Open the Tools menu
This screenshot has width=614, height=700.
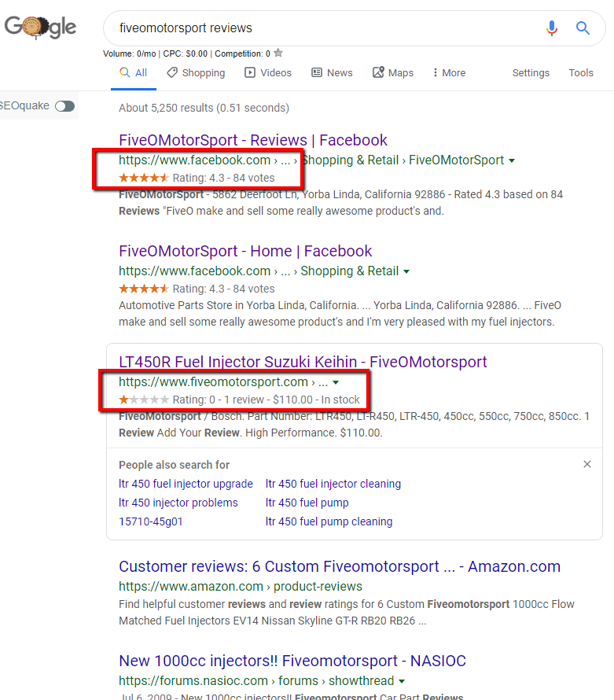[581, 73]
